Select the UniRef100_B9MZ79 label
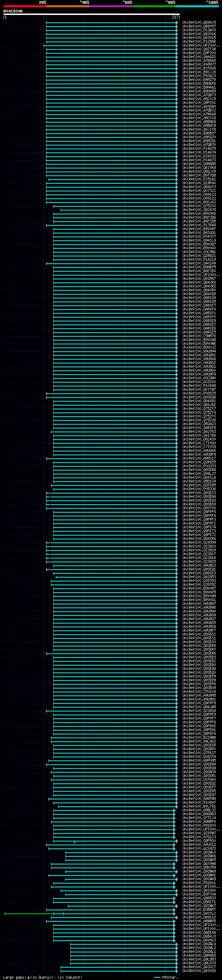222x980 pixels. (199, 80)
